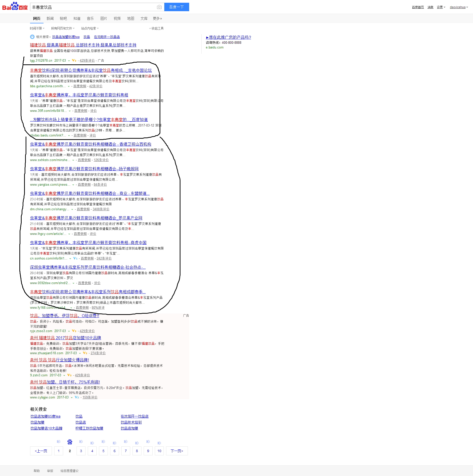Viewport: 473px width, 476px height.
Task: Expand the arrow next to bbs.guitarchina.com URL
Action: coord(69,87)
